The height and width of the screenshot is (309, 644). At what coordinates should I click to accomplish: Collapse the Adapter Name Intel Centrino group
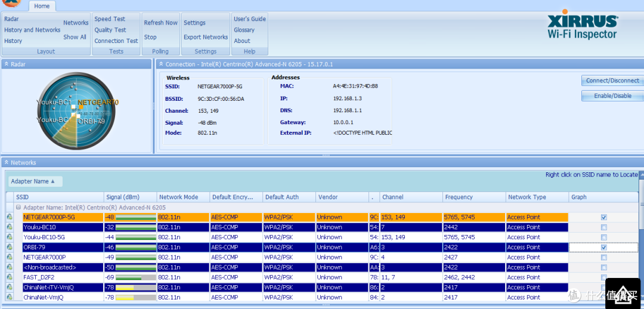(18, 208)
